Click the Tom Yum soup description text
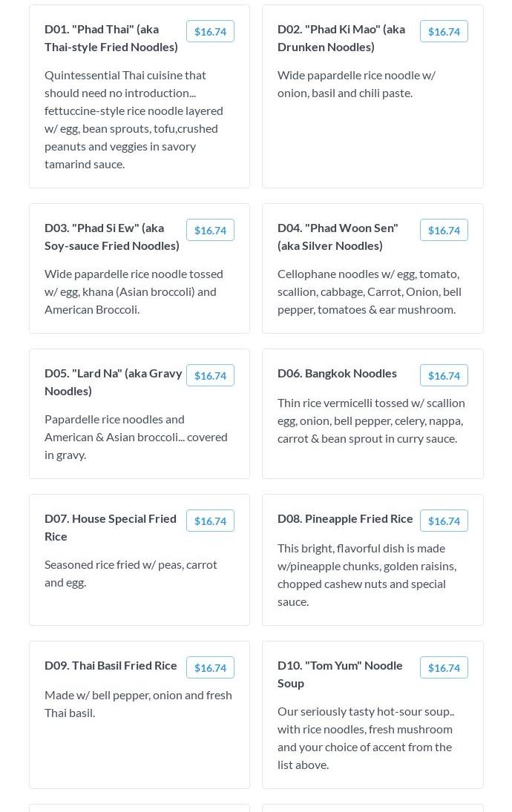This screenshot has height=812, width=512. [366, 738]
